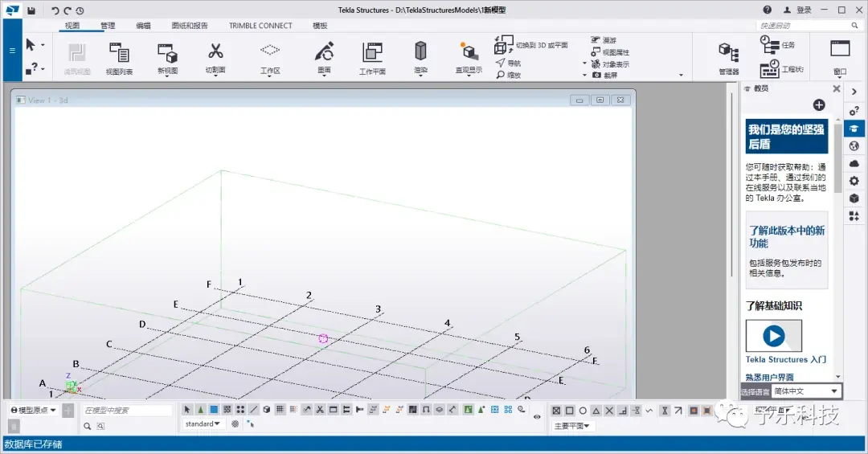Click the plus button in 教员 panel
The width and height of the screenshot is (868, 454).
click(819, 104)
